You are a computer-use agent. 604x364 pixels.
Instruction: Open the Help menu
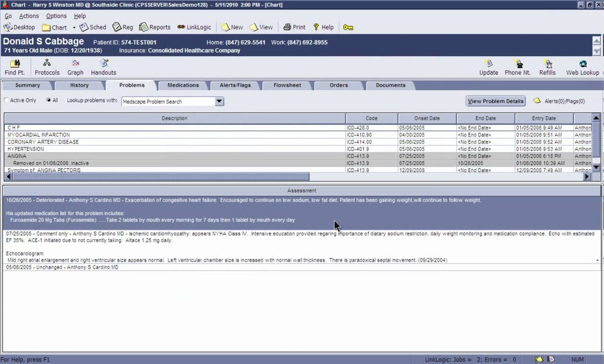(80, 16)
